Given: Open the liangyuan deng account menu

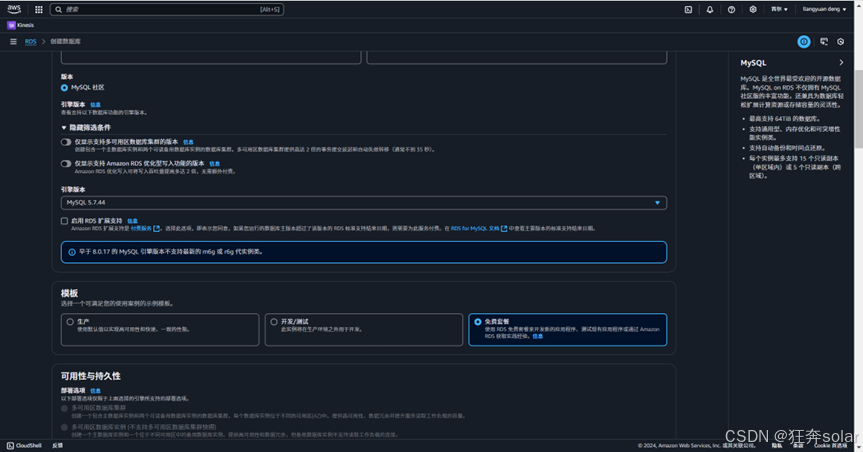Looking at the screenshot, I should (824, 9).
